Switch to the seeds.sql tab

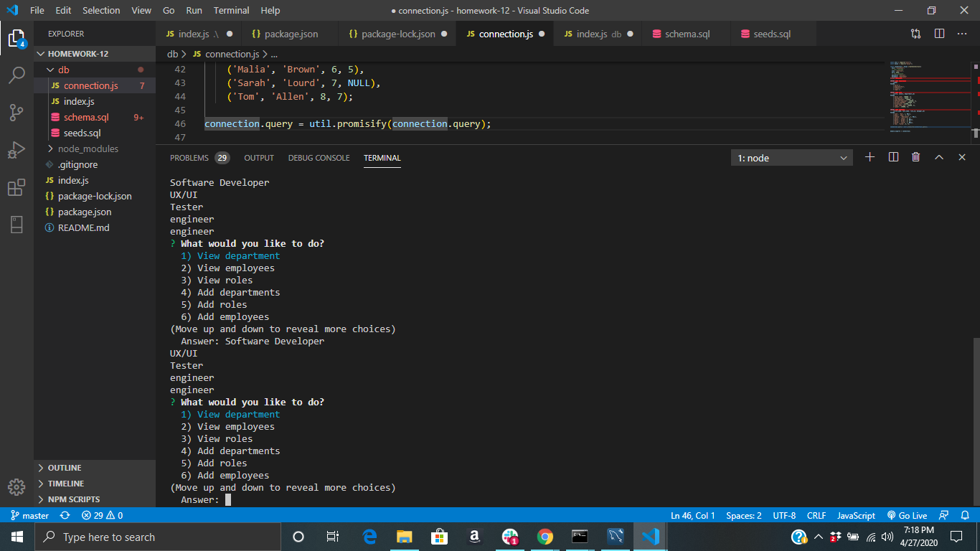coord(773,33)
